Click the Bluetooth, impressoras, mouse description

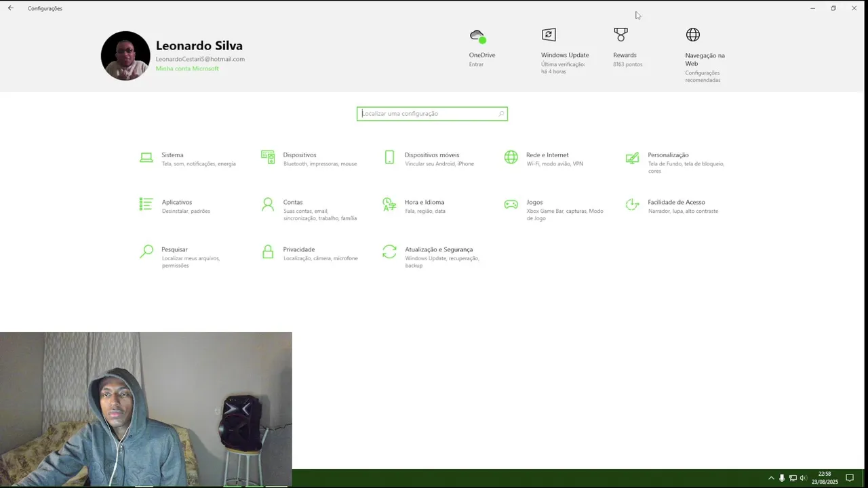click(x=320, y=164)
